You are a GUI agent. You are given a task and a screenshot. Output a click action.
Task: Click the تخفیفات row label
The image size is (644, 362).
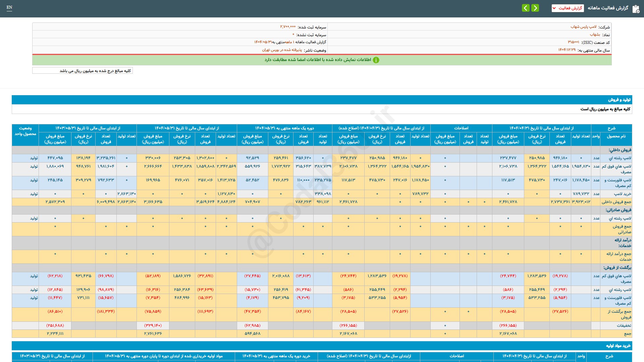click(x=624, y=325)
